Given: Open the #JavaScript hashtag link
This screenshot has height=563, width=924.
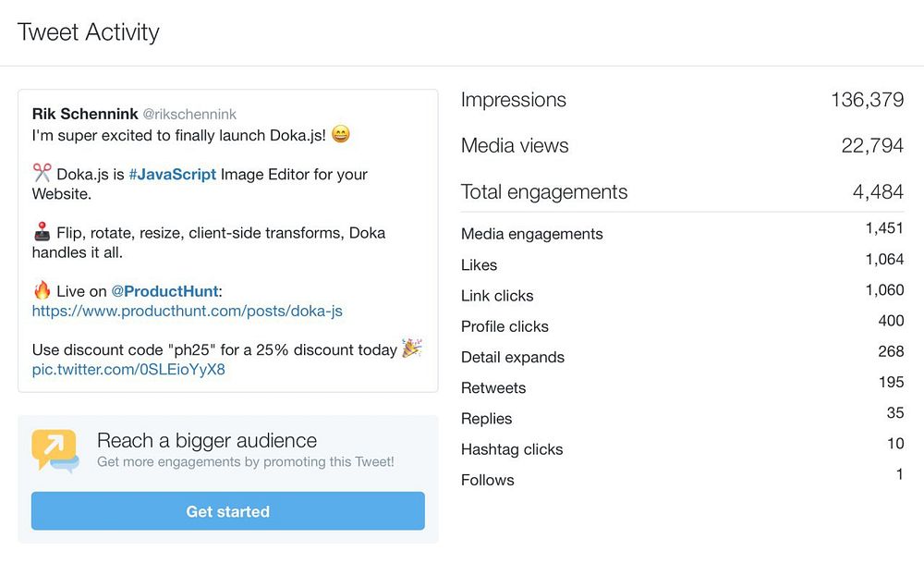Looking at the screenshot, I should pyautogui.click(x=173, y=174).
